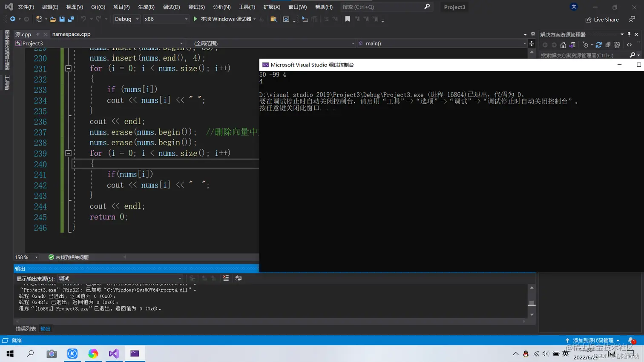Open the 调试(D) menu

(x=171, y=7)
